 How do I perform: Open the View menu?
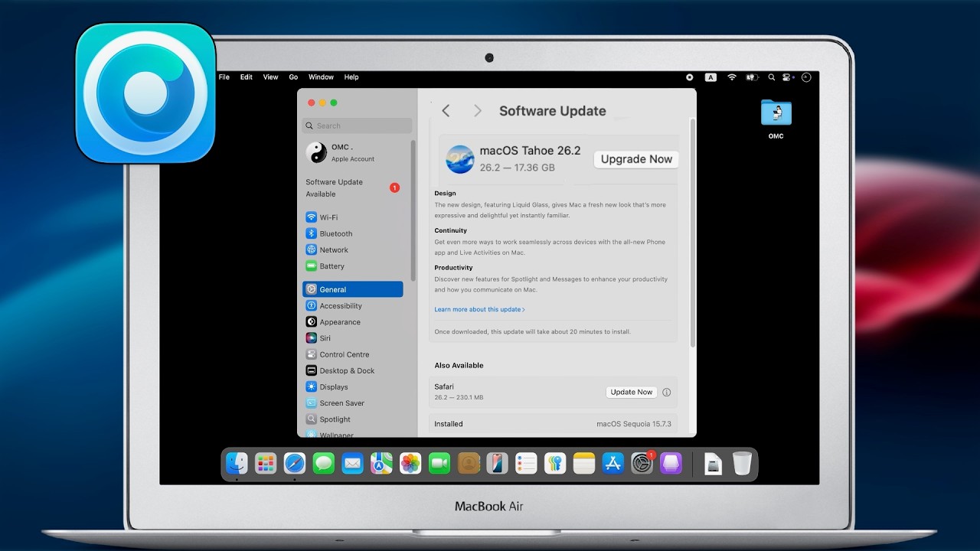(271, 77)
